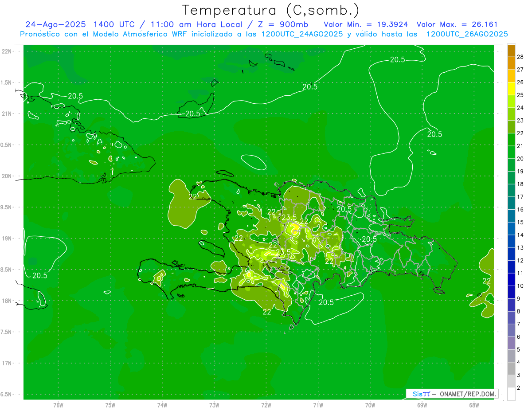532x411 pixels.
Task: Click 'Valor Min. = 19.3924' in the header
Action: 366,24
